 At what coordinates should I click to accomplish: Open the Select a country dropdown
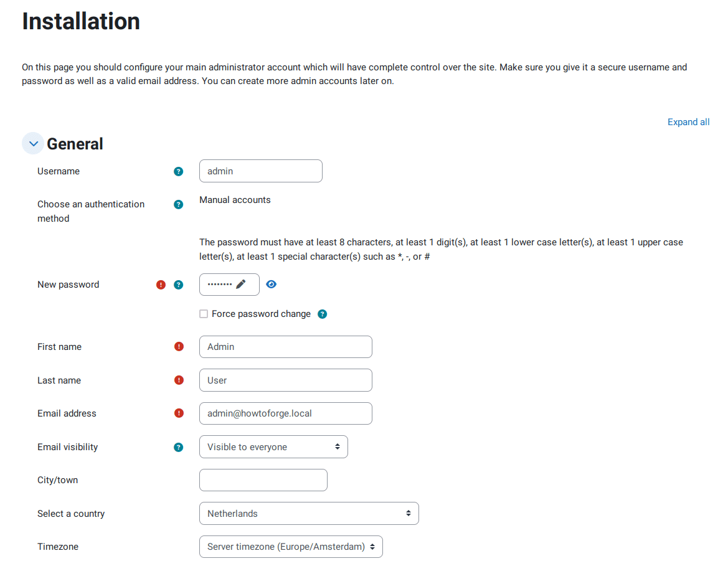click(309, 514)
